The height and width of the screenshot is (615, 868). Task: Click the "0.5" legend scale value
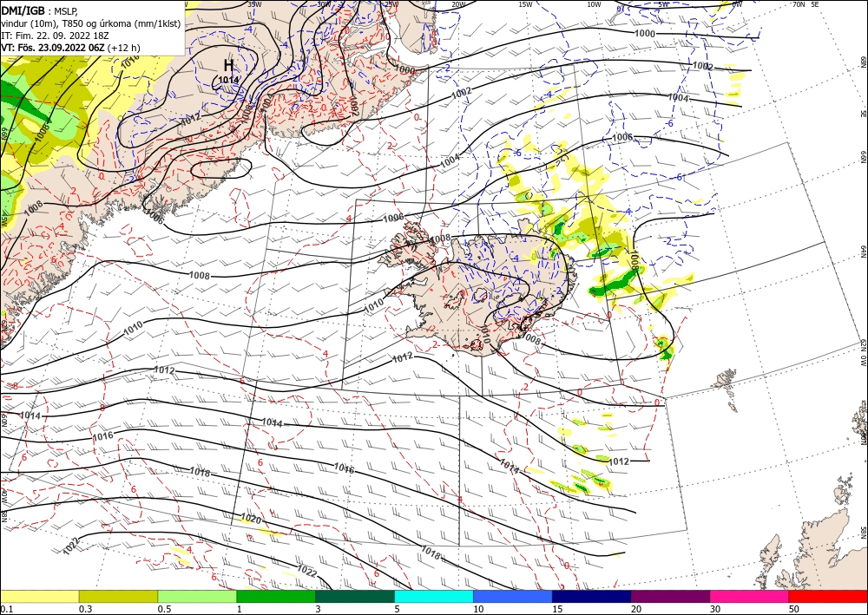point(164,609)
